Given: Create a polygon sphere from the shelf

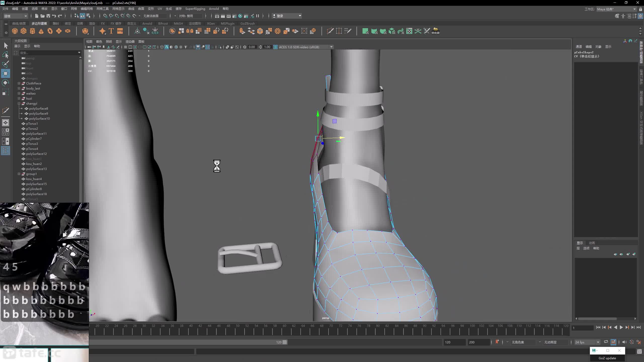Looking at the screenshot, I should (x=15, y=31).
